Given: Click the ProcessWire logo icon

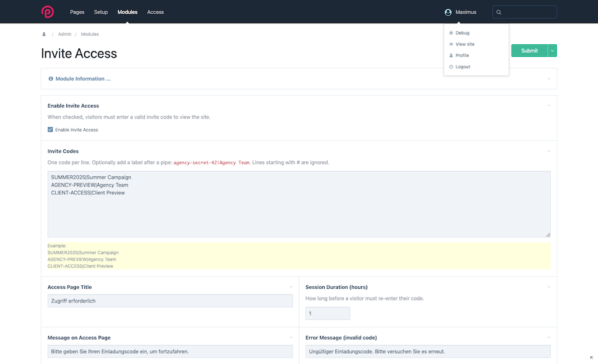Looking at the screenshot, I should click(47, 12).
